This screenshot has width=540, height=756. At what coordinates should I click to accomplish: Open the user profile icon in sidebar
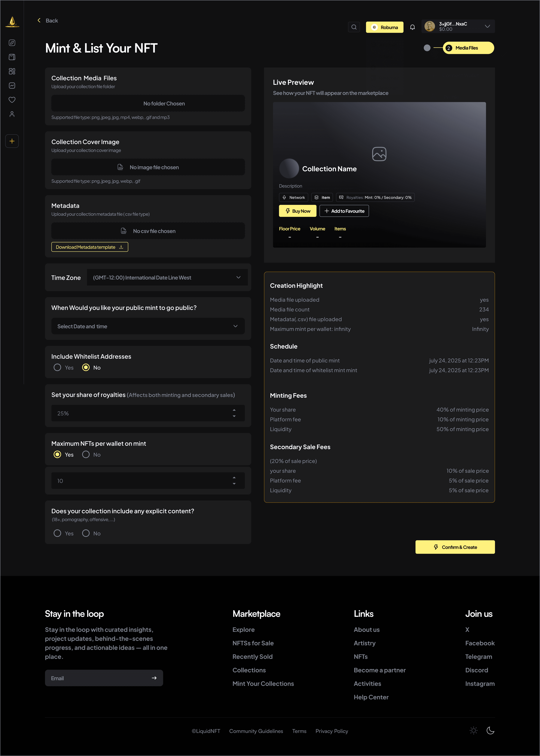coord(12,114)
